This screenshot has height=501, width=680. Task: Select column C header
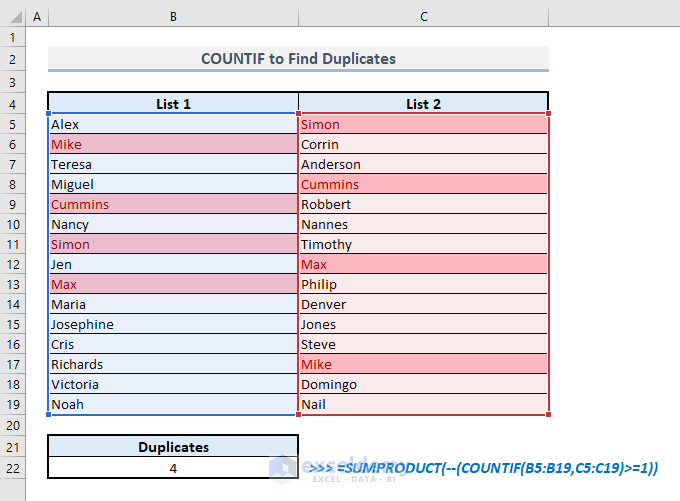[423, 17]
